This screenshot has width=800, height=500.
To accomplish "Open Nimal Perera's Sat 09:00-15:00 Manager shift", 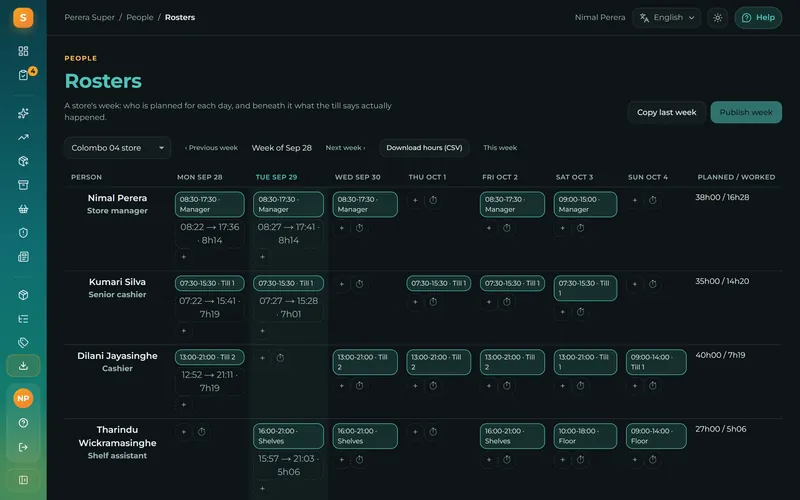I will pyautogui.click(x=585, y=205).
